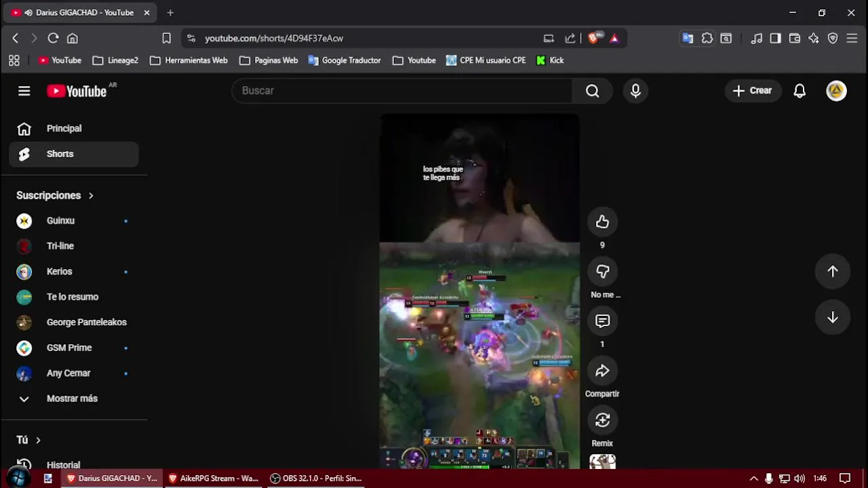Open the Te lo resumo channel

(74, 297)
